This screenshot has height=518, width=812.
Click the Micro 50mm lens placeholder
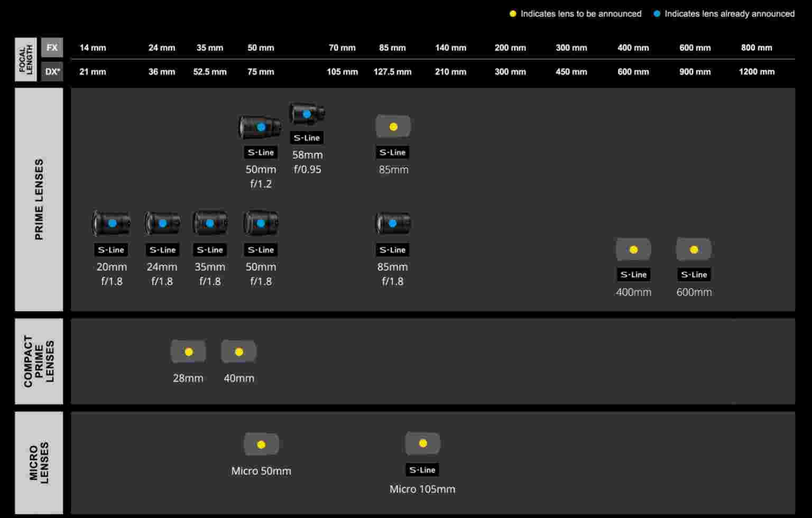pyautogui.click(x=261, y=445)
